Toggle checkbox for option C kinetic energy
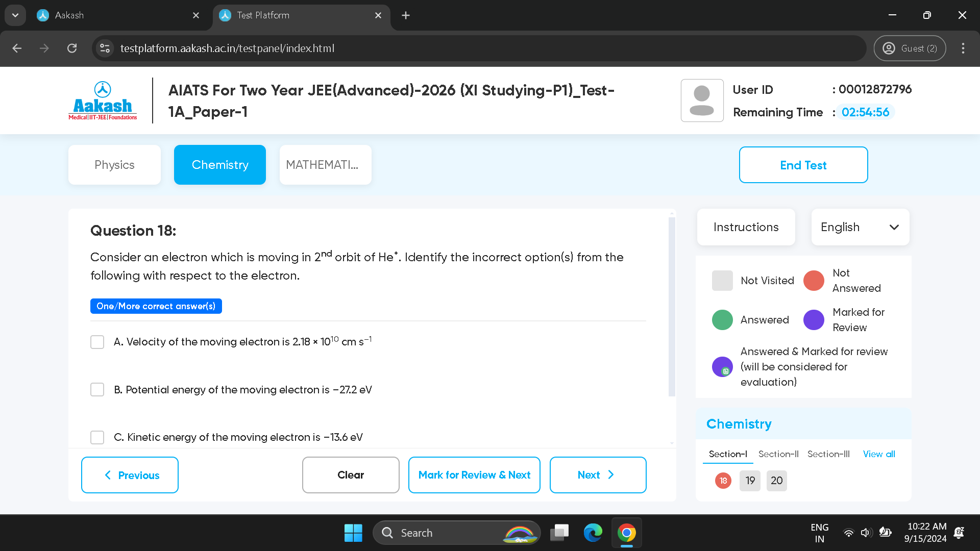The image size is (980, 551). 97,437
